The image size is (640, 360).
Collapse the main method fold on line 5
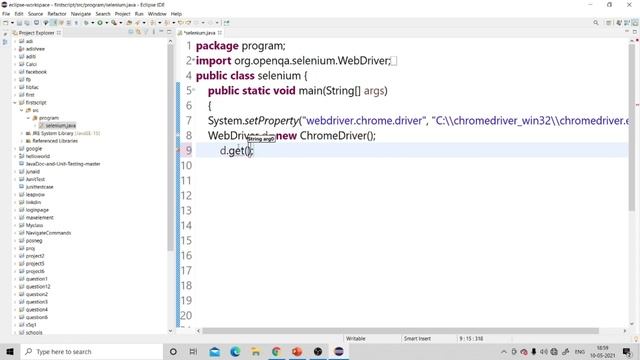pos(193,88)
